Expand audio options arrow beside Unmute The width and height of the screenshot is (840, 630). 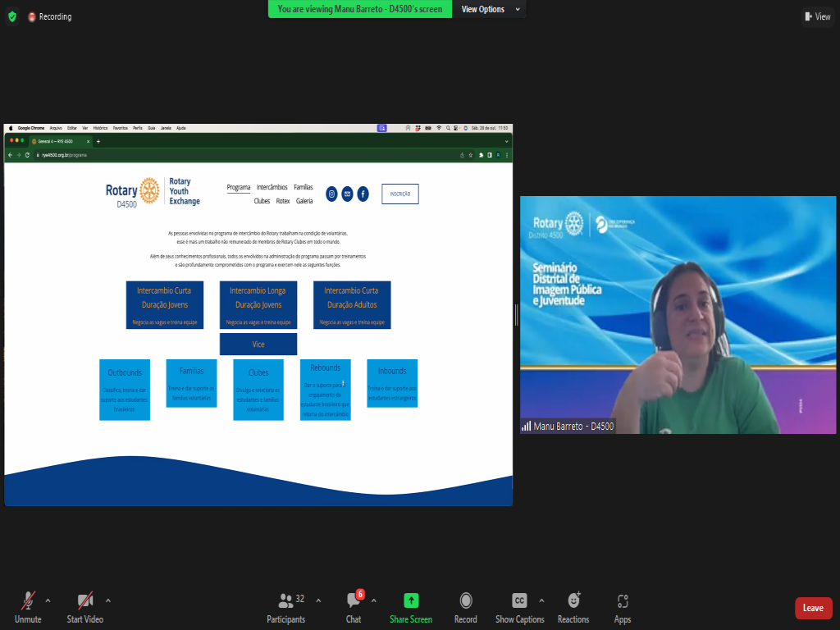(x=48, y=600)
